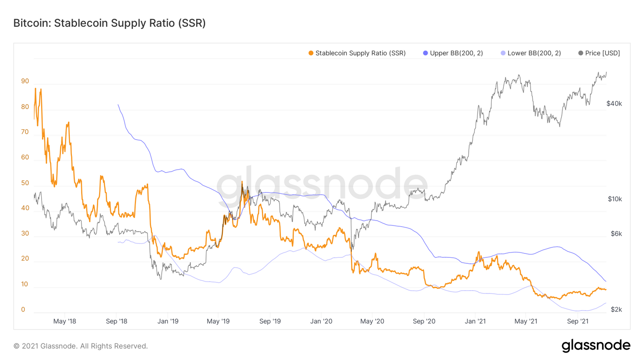644x362 pixels.
Task: Click the dark blue Upper BB legend dot
Action: (425, 53)
